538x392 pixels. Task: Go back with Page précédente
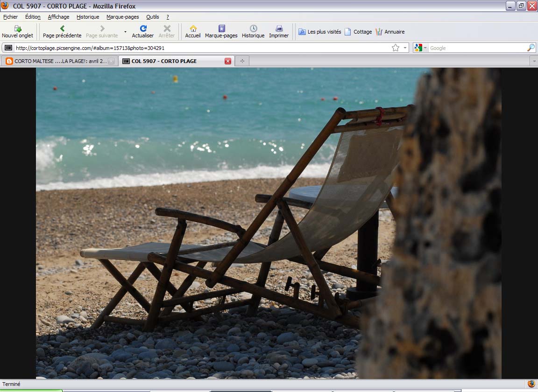pos(62,32)
